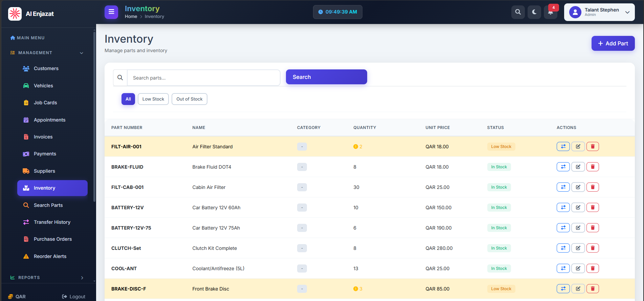Click delete icon for Coolant/Antifreeze row
Image resolution: width=644 pixels, height=301 pixels.
593,268
